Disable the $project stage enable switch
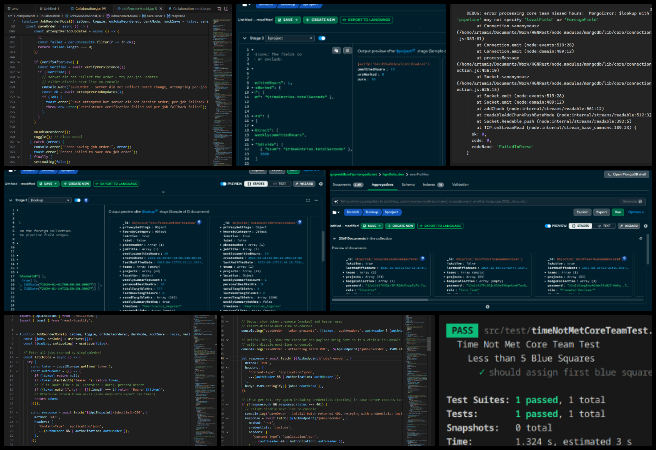The height and width of the screenshot is (450, 656). pos(322,38)
